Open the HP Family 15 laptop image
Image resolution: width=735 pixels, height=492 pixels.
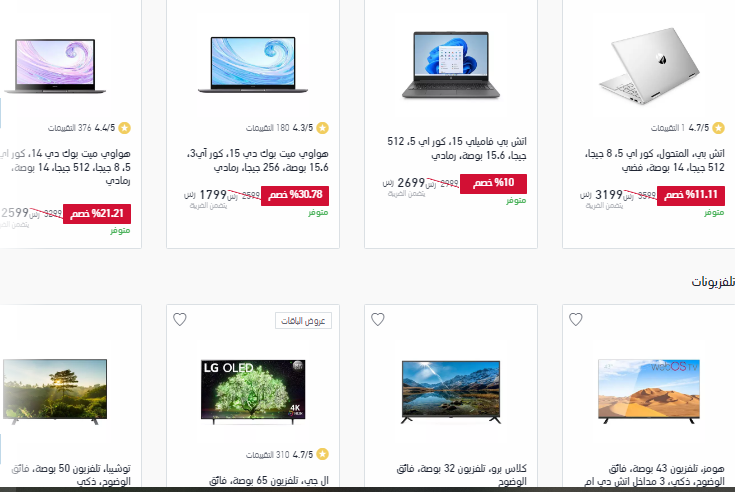pyautogui.click(x=451, y=65)
